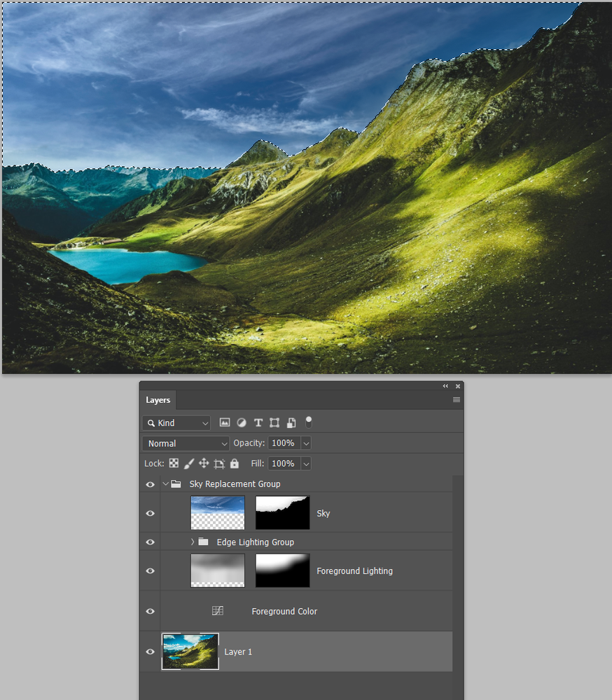Click the Fill 100% input field

(x=284, y=464)
